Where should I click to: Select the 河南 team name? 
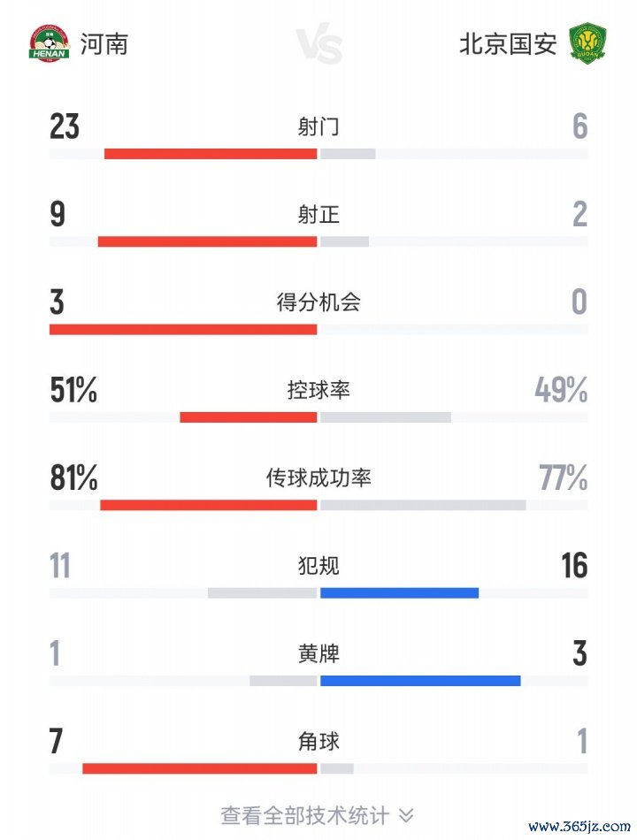104,44
